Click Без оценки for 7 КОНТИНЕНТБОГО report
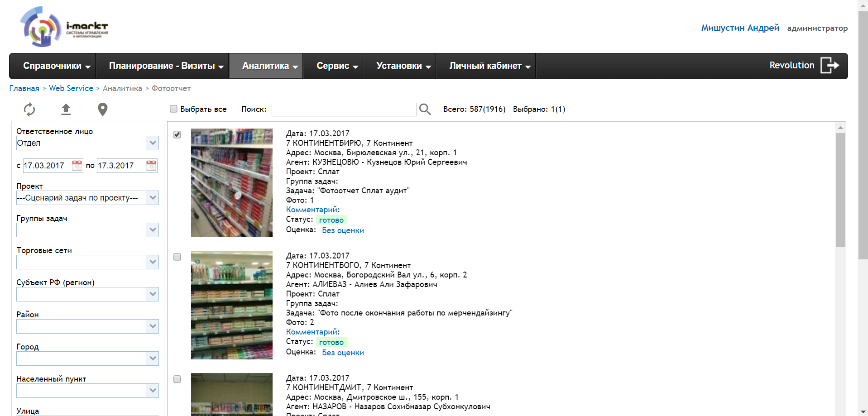 [x=343, y=353]
